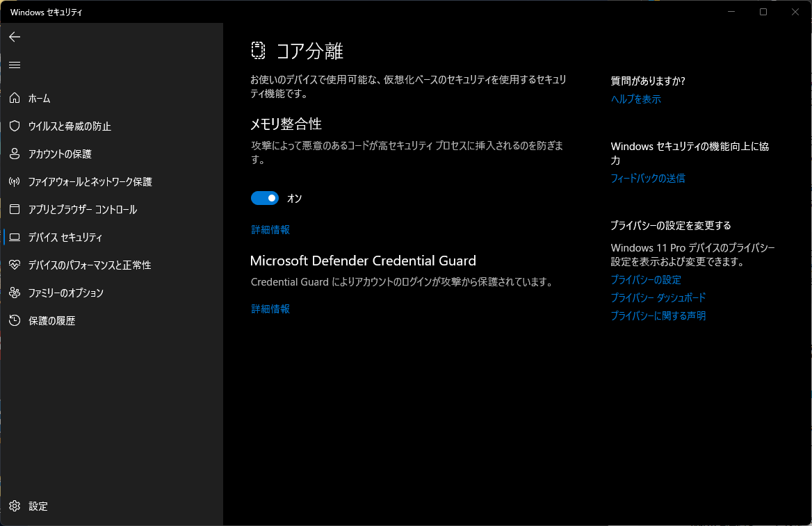Minimize the Windows セキュリティ window
Image resolution: width=812 pixels, height=526 pixels.
(x=731, y=11)
